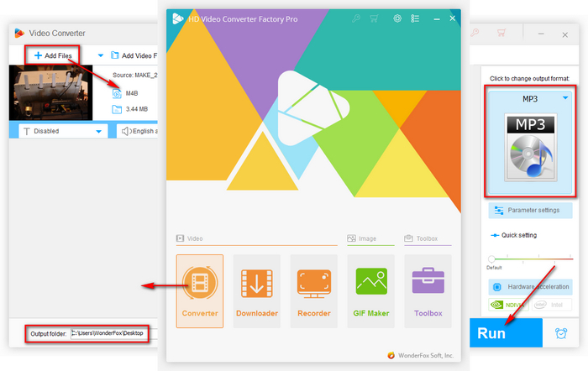Screen dimensions: 588x371
Task: Click the source video thumbnail
Action: [50, 92]
